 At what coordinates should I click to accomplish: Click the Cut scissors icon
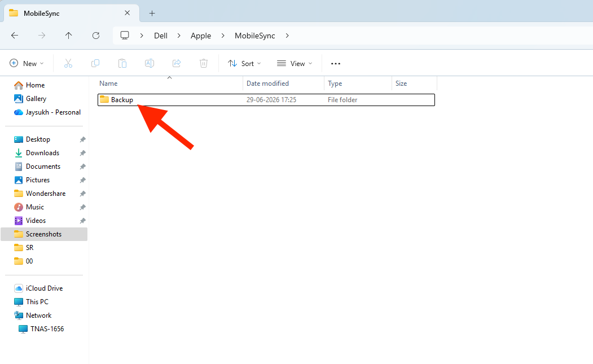68,63
